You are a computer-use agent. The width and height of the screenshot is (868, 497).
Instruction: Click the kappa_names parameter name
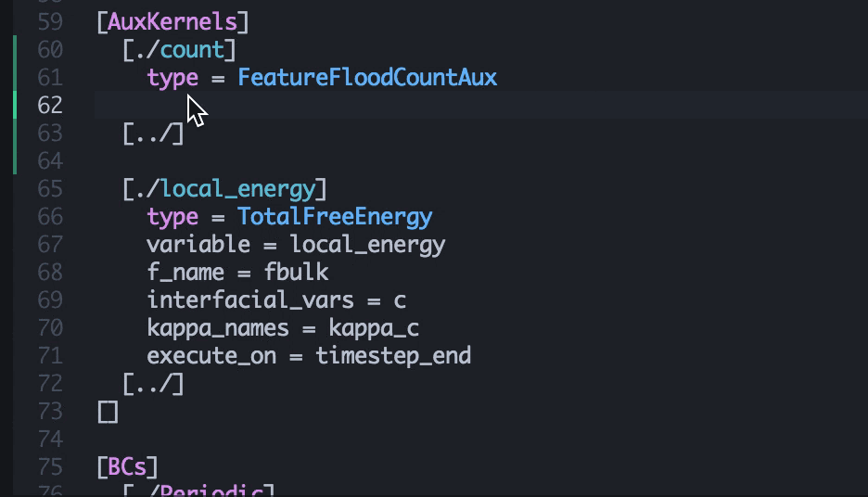[x=218, y=328]
